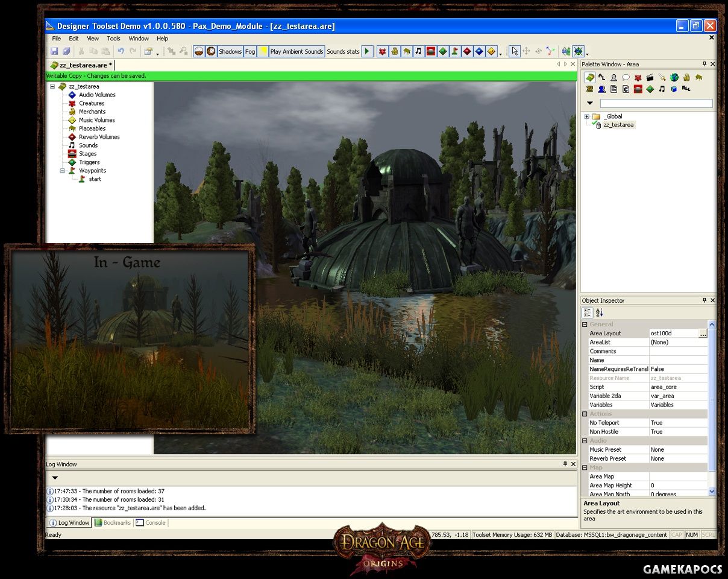Toggle Play Ambient Sounds
Viewport: 728px width, 579px height.
tap(297, 52)
